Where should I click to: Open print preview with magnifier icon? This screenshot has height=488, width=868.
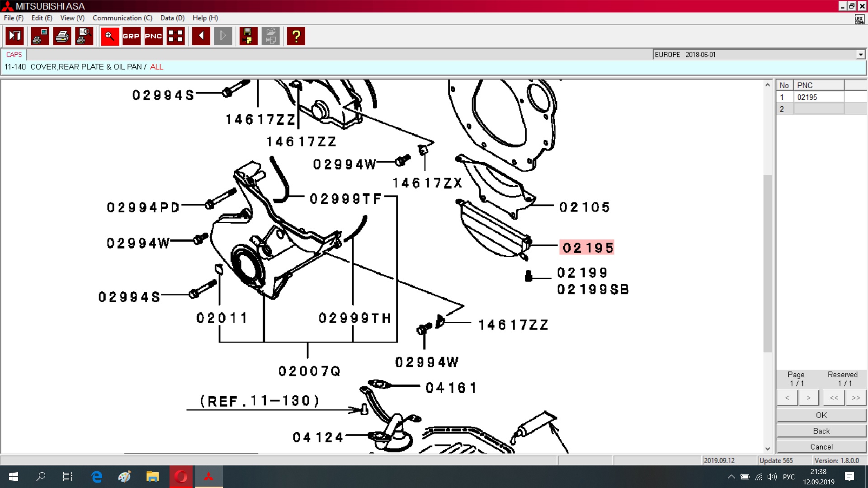tap(84, 36)
